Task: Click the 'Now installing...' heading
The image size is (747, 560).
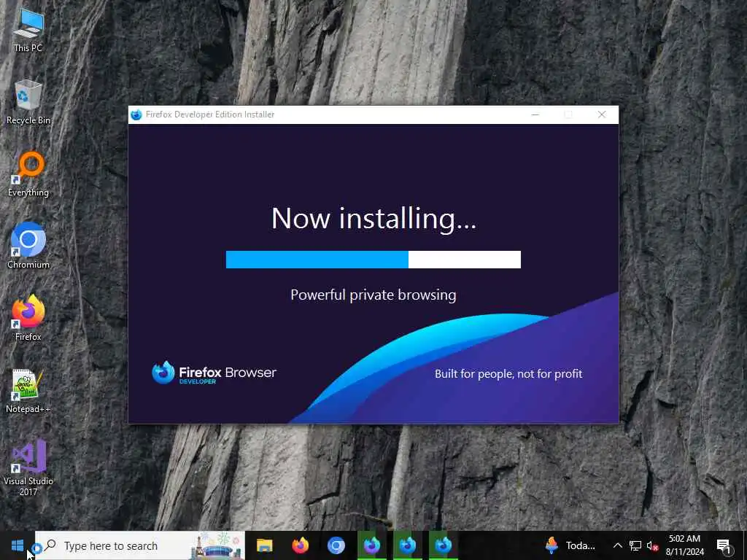Action: (x=373, y=219)
